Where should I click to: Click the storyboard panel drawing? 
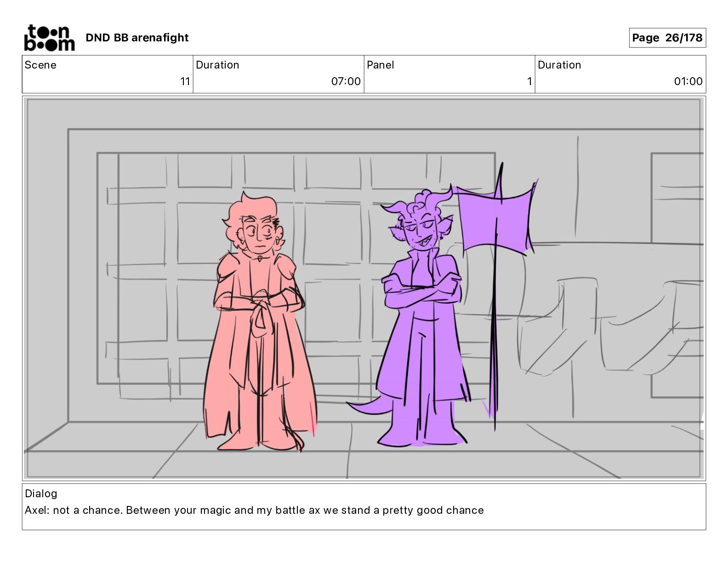364,288
